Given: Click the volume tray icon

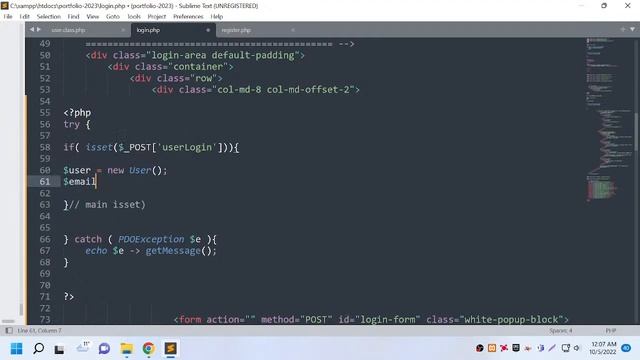Looking at the screenshot, I should point(577,348).
